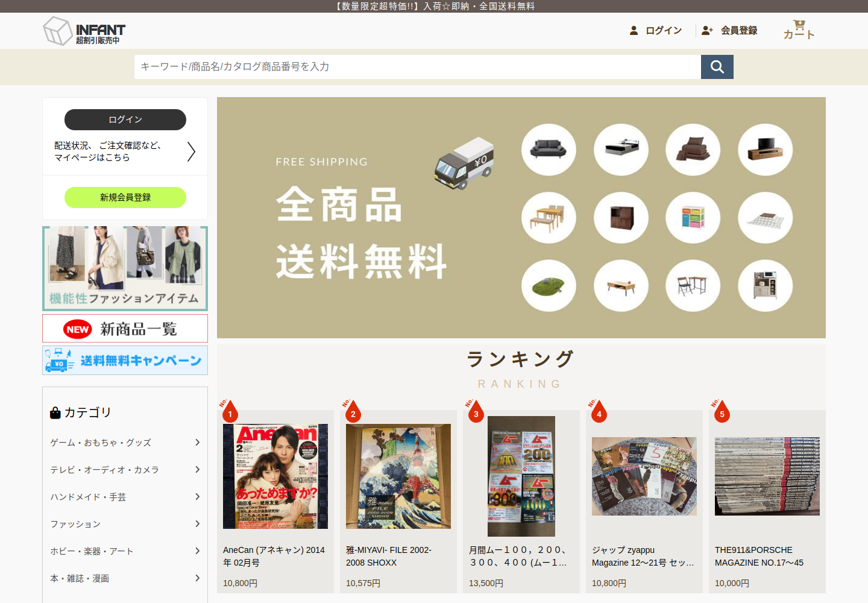
Task: Select the green rug circle icon
Action: [549, 286]
